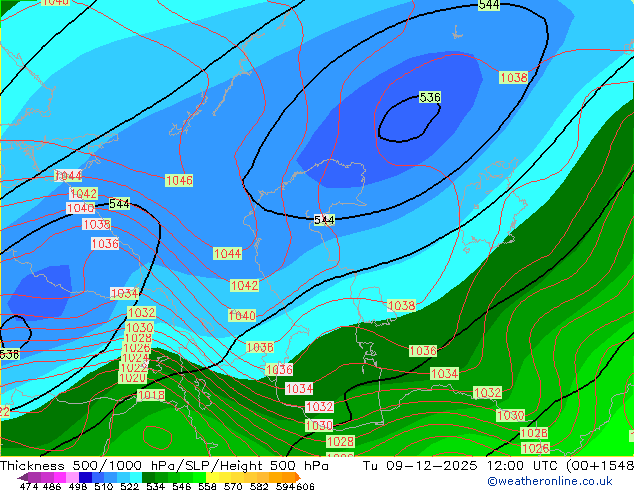Screen dimensions: 634x490
Task: Click the legend value '582'
Action: click(259, 486)
